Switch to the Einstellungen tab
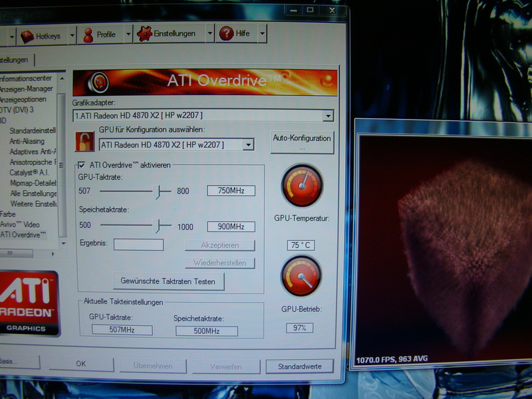This screenshot has height=399, width=532. 17,61
